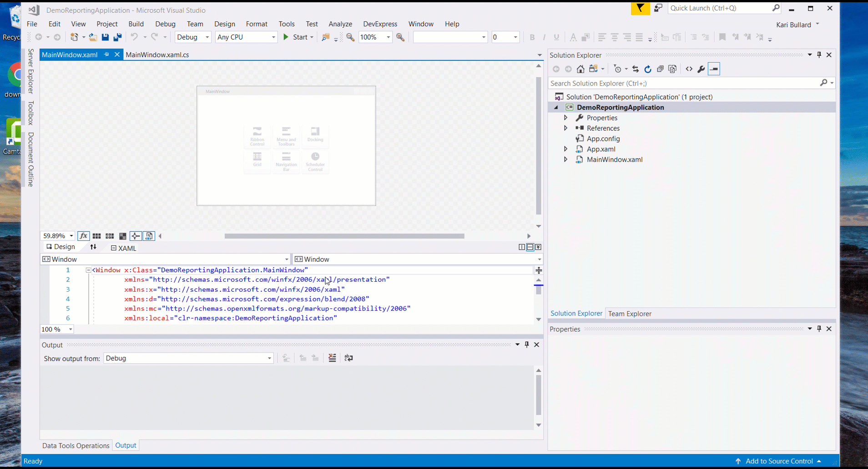Refresh the Solution Explorer view
Viewport: 868px width, 469px height.
click(648, 69)
